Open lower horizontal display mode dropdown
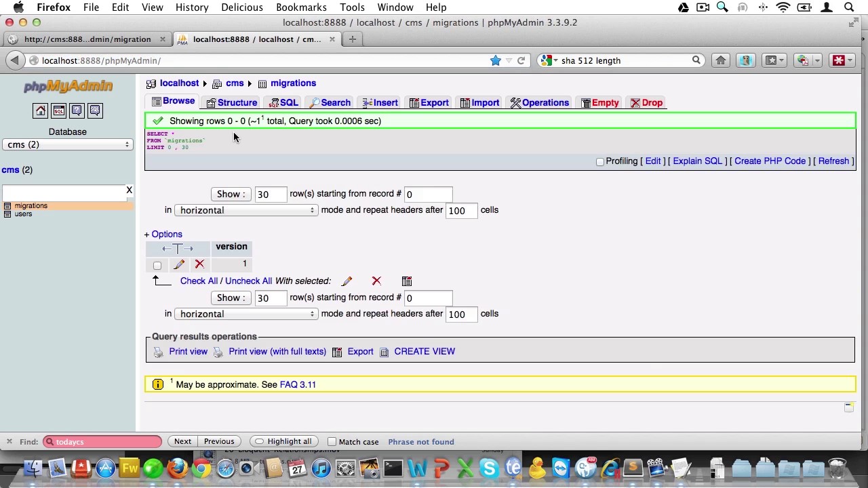Screen dimensions: 868x488 [x=245, y=314]
